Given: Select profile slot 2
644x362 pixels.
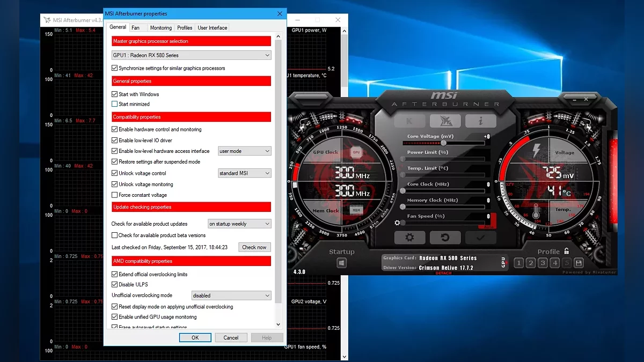Looking at the screenshot, I should point(530,263).
